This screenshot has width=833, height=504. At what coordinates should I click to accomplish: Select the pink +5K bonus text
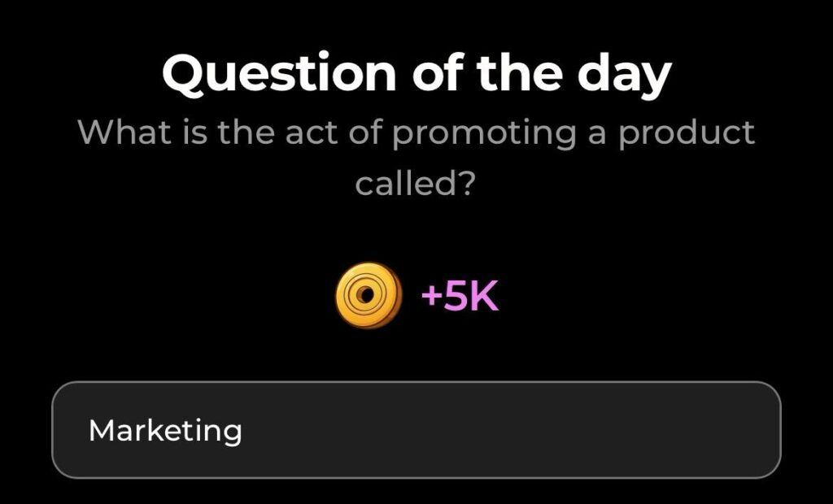(x=460, y=294)
